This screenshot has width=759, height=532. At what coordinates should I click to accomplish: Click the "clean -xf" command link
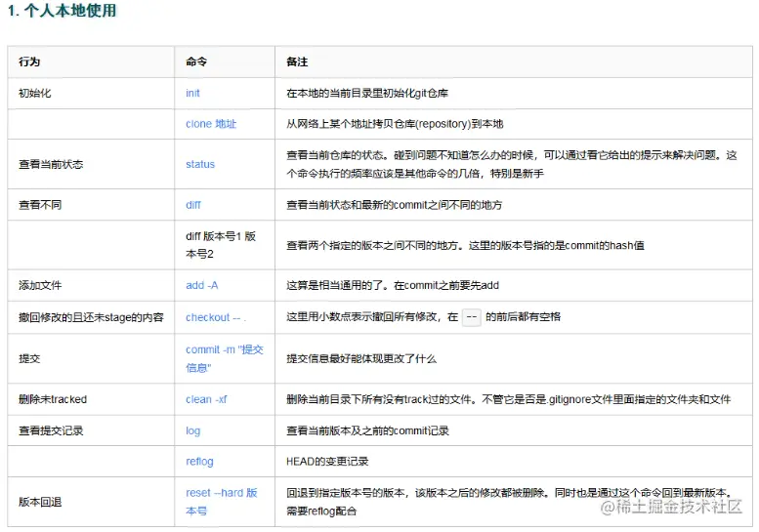206,399
